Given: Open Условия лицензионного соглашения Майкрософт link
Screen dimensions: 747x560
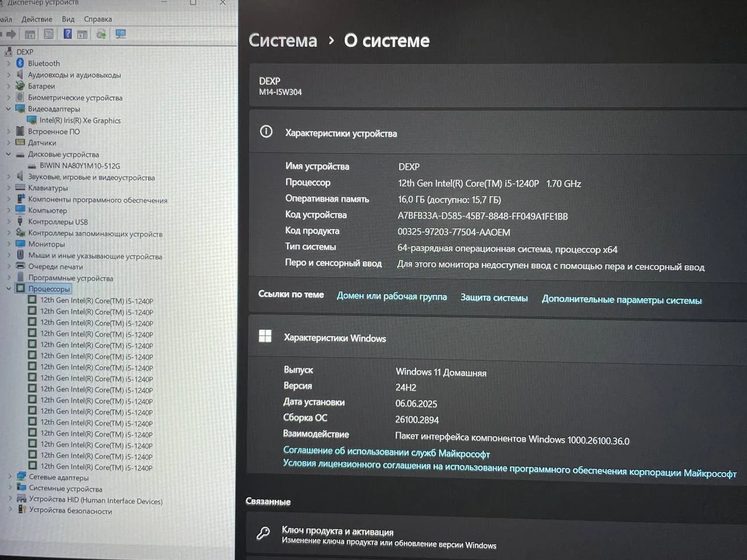Looking at the screenshot, I should tap(509, 468).
